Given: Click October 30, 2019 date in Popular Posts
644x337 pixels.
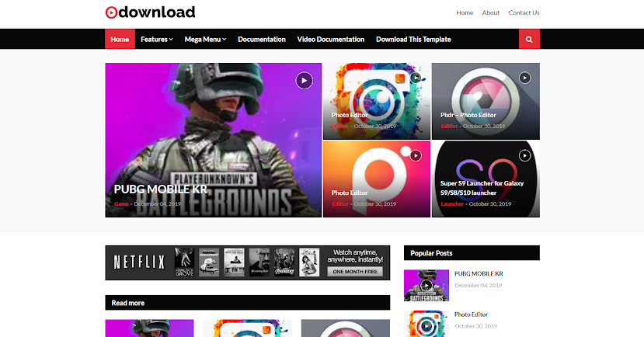Looking at the screenshot, I should [475, 326].
